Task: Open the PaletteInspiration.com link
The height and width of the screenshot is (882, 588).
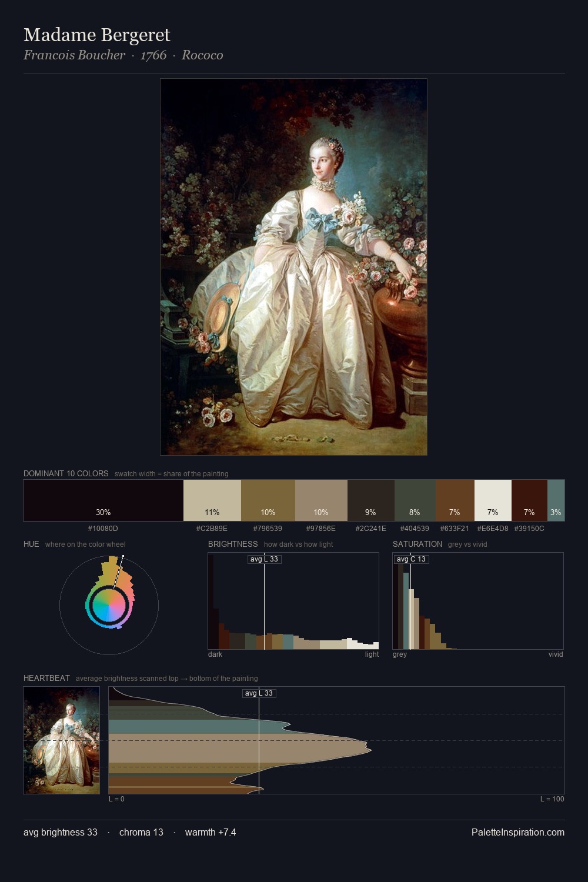Action: click(518, 832)
